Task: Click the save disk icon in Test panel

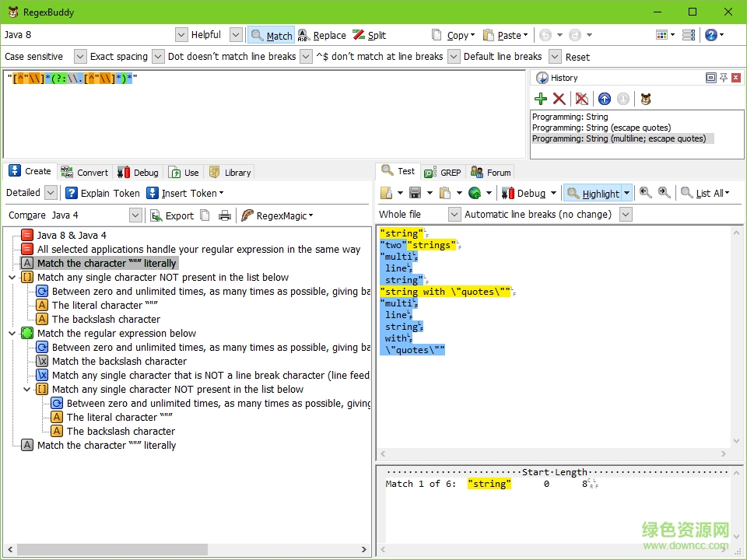Action: point(415,193)
